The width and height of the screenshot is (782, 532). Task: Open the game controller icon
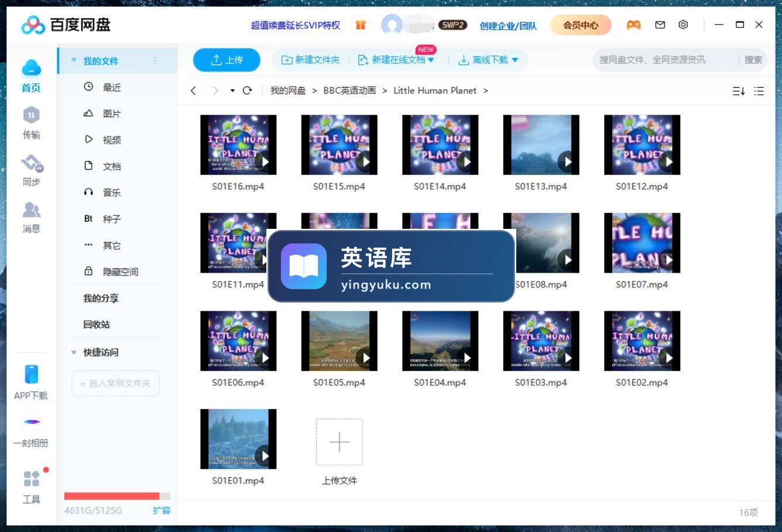click(x=634, y=25)
